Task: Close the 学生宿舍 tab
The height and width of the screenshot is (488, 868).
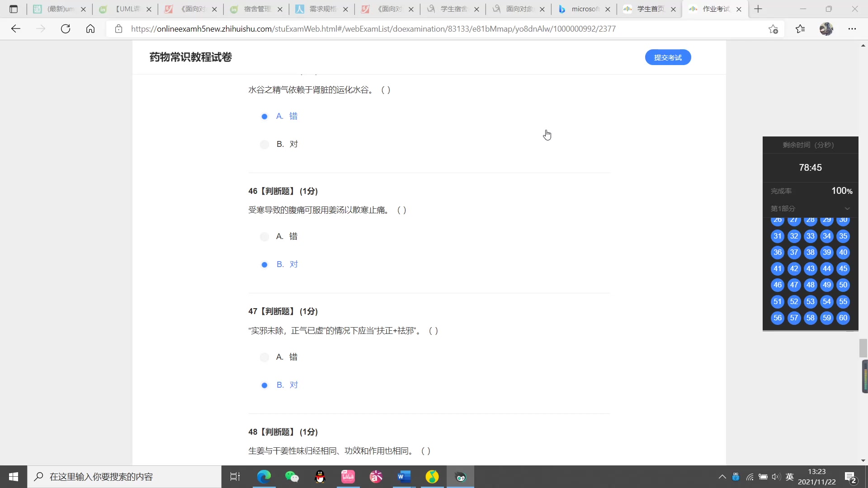Action: click(476, 9)
